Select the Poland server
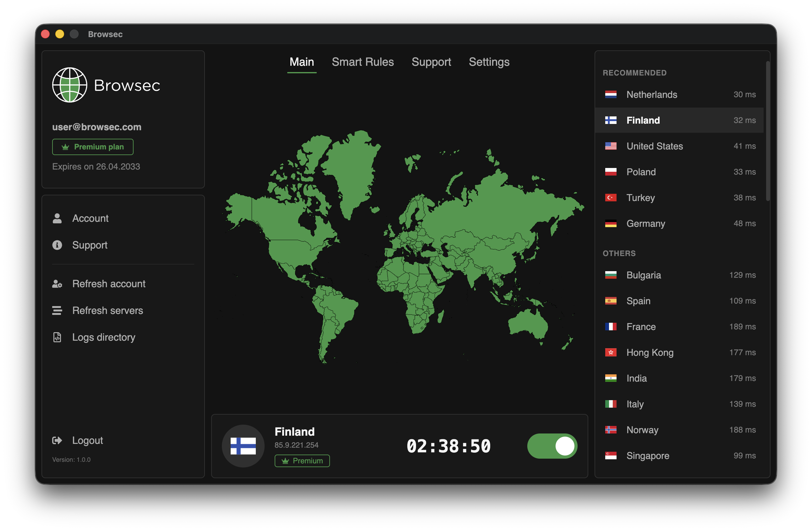This screenshot has width=812, height=531. (641, 172)
